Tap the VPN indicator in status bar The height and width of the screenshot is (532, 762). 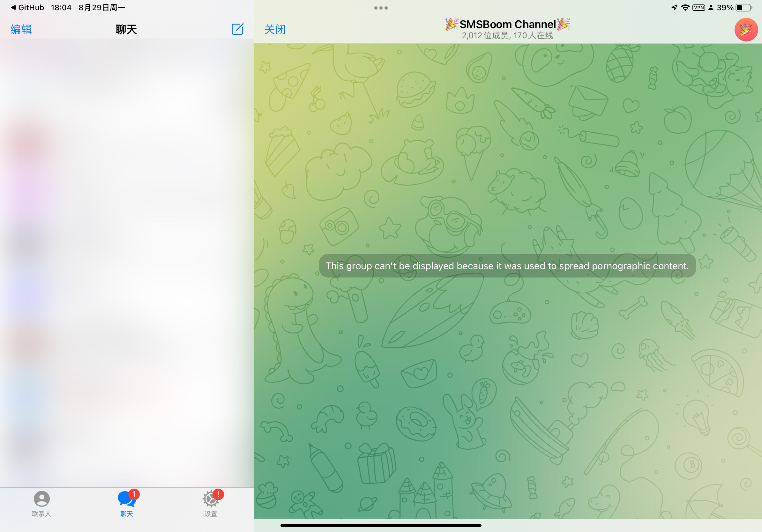698,8
